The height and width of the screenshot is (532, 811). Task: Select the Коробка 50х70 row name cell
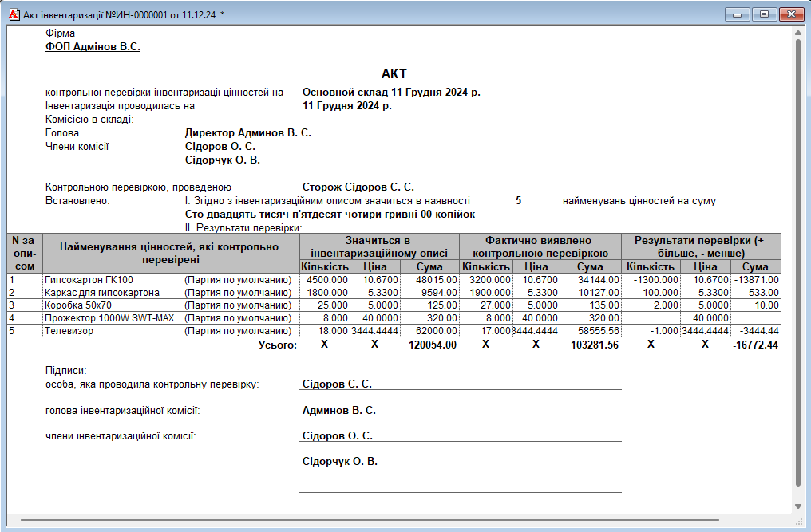[x=171, y=305]
